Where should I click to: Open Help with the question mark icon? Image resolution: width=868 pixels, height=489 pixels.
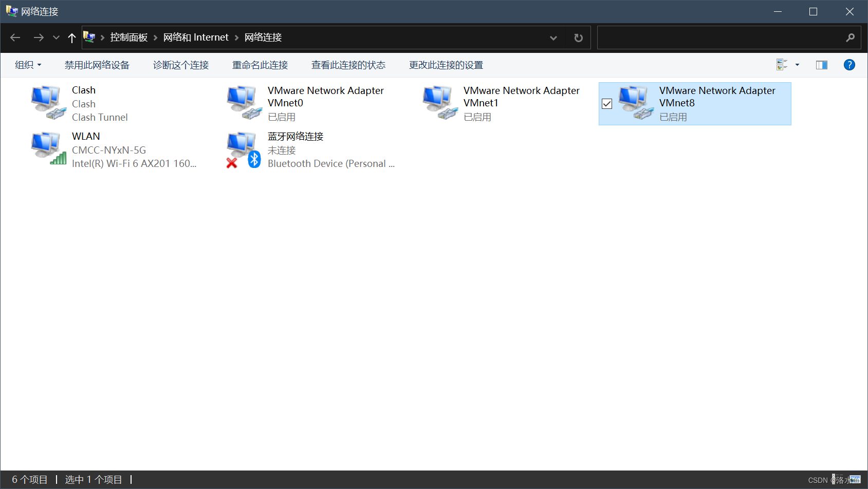(x=849, y=65)
